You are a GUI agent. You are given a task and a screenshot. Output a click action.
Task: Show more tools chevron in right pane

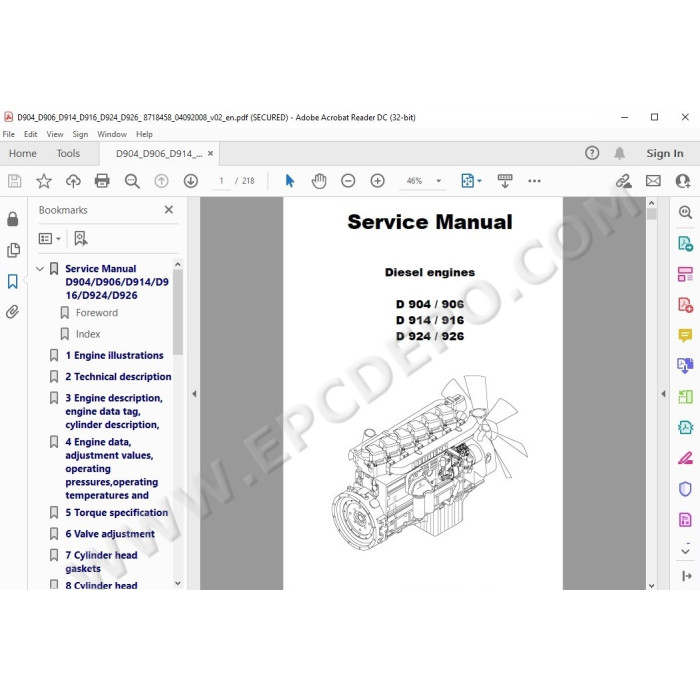click(x=685, y=551)
